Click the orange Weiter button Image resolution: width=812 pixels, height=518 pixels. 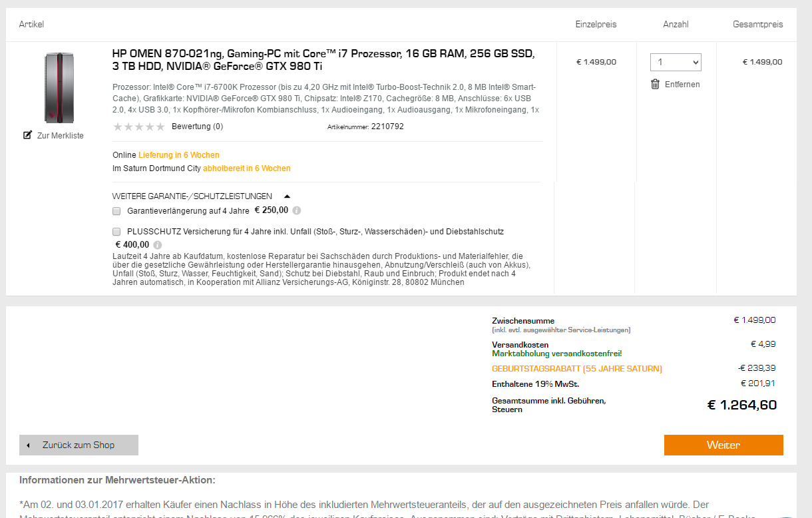[x=723, y=445]
